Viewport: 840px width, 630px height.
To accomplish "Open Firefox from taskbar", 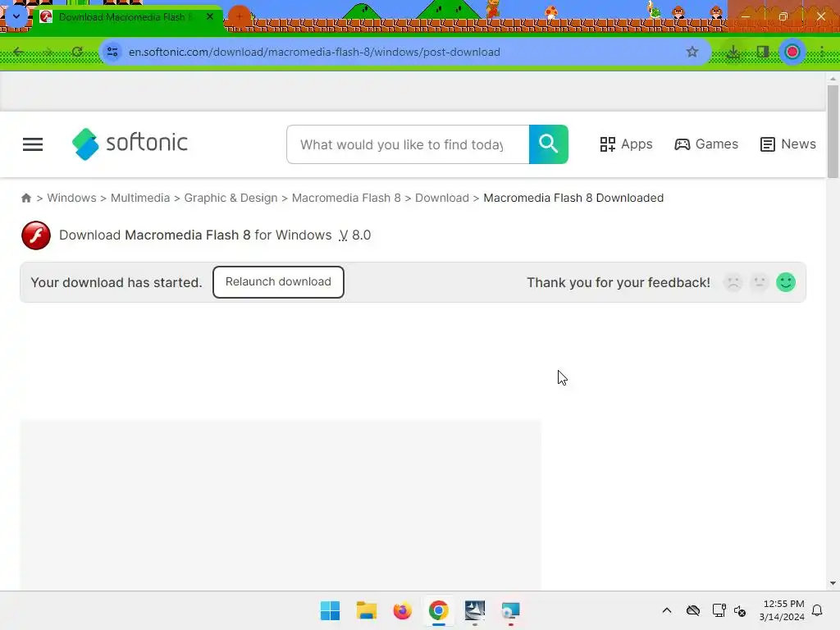I will 402,610.
